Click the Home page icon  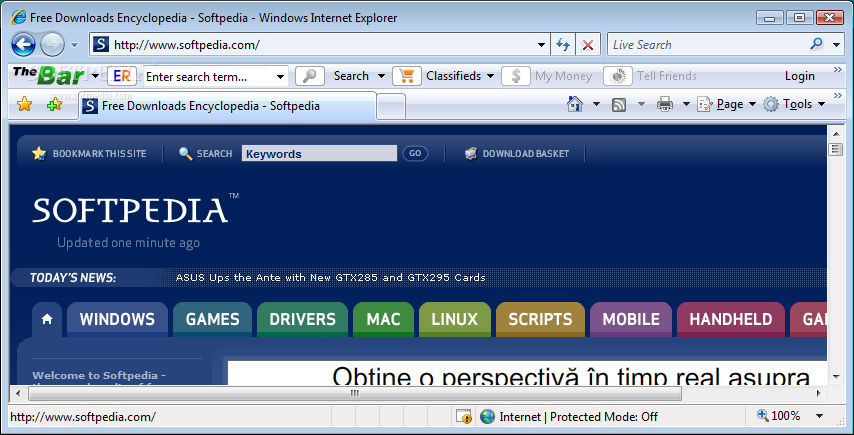coord(575,103)
